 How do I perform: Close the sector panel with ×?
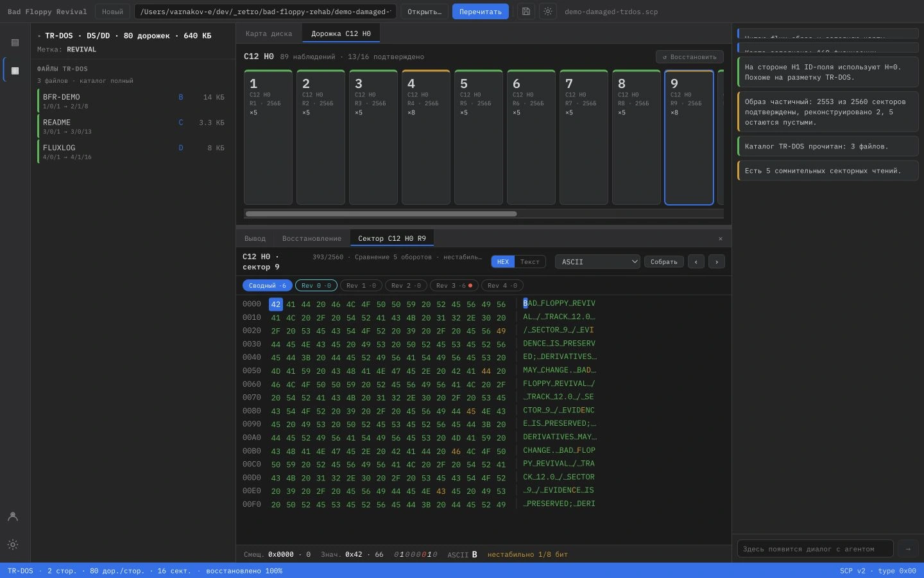click(720, 238)
